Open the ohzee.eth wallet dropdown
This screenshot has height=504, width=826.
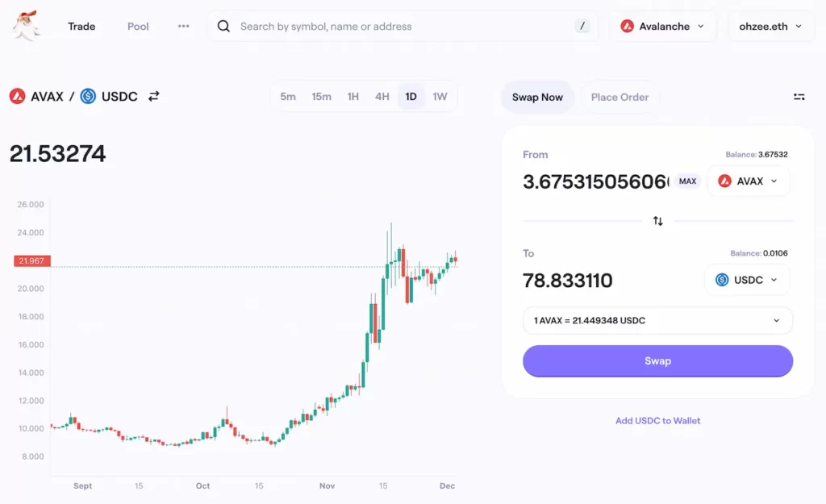[x=770, y=26]
